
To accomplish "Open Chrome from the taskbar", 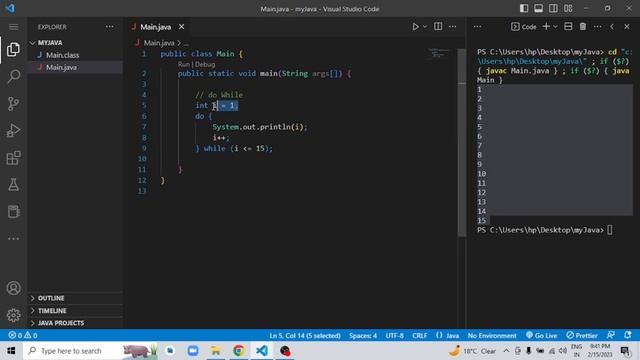I will (x=239, y=351).
